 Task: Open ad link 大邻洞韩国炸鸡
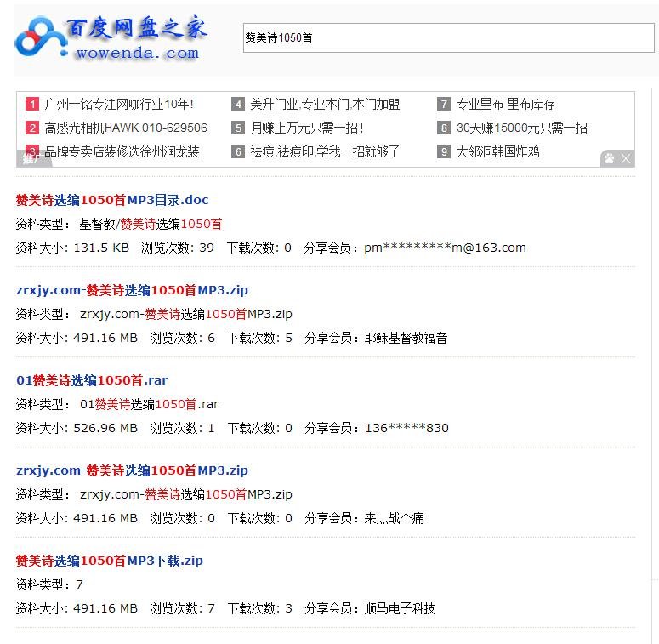(x=497, y=151)
